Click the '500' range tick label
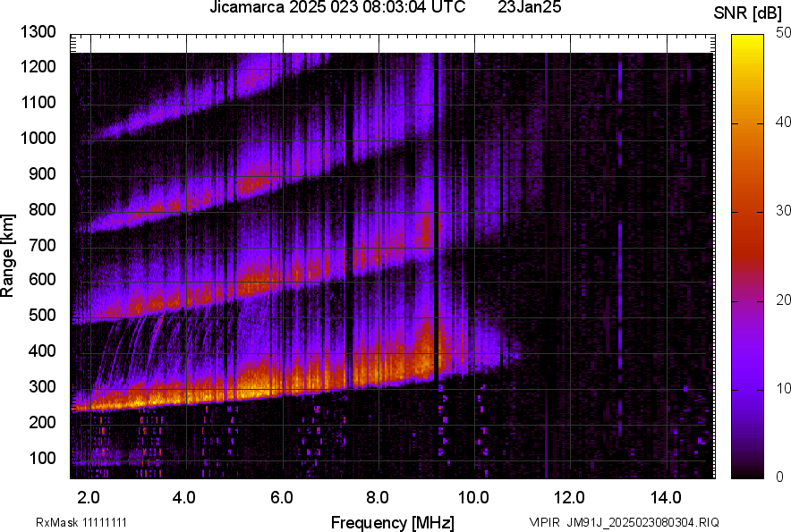The image size is (791, 532). click(x=44, y=316)
